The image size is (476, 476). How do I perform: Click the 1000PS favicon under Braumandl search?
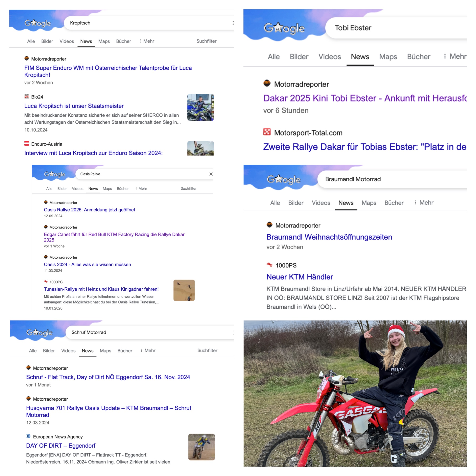(270, 265)
